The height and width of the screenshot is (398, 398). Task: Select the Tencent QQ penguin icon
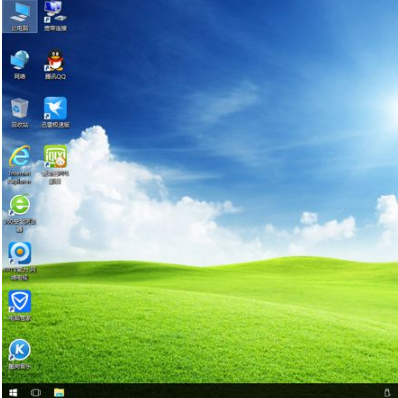55,65
